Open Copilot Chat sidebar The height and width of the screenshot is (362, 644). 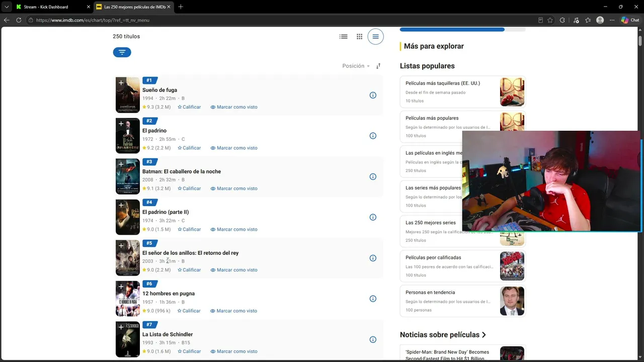coord(630,20)
